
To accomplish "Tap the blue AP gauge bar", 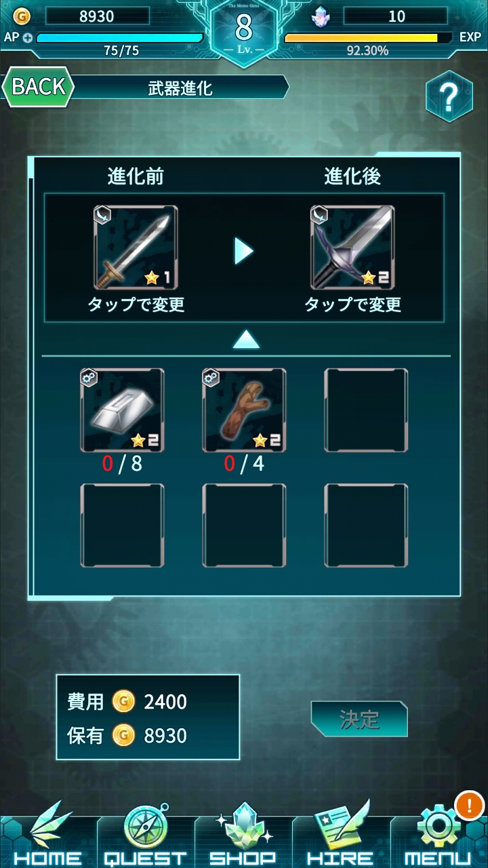I will click(x=120, y=38).
